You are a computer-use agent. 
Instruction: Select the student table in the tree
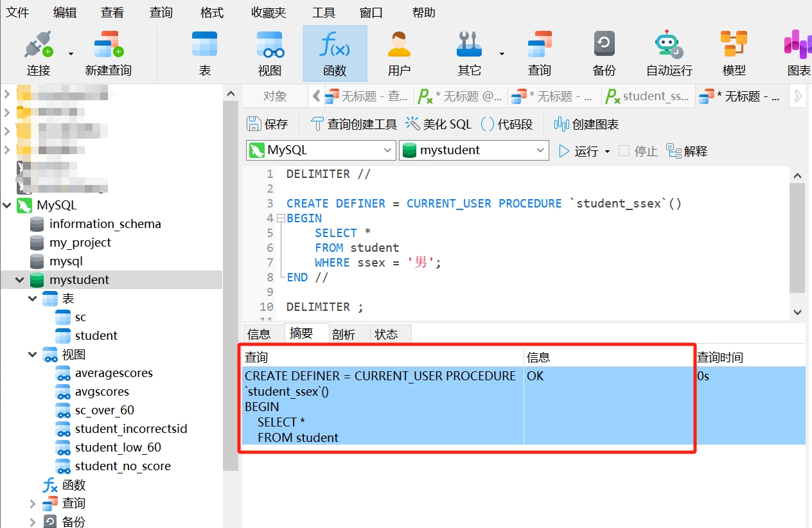(96, 336)
